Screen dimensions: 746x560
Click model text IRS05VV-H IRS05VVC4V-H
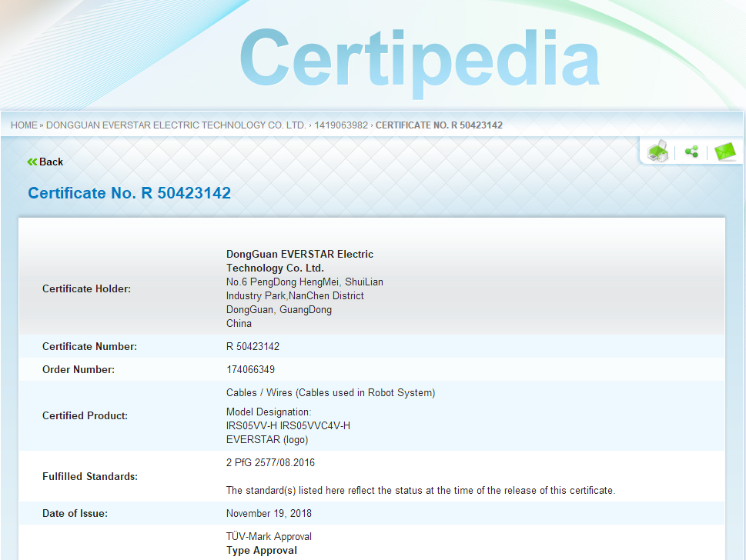click(288, 425)
